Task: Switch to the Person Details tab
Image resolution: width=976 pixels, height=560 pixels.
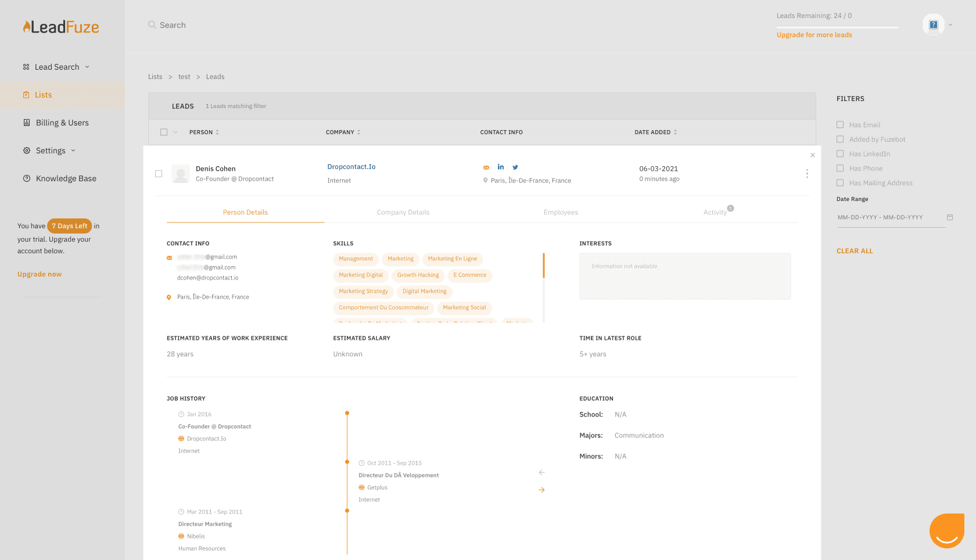Action: (246, 213)
